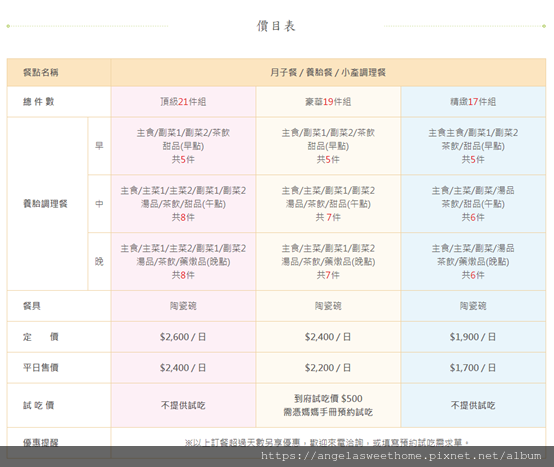554x467 pixels.
Task: Click the 頂級21件組 cell
Action: pyautogui.click(x=183, y=102)
